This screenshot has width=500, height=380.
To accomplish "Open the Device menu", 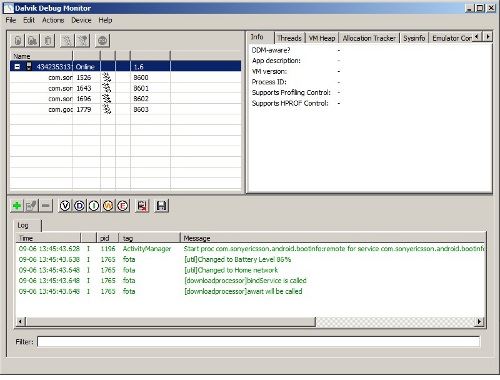I will point(81,20).
